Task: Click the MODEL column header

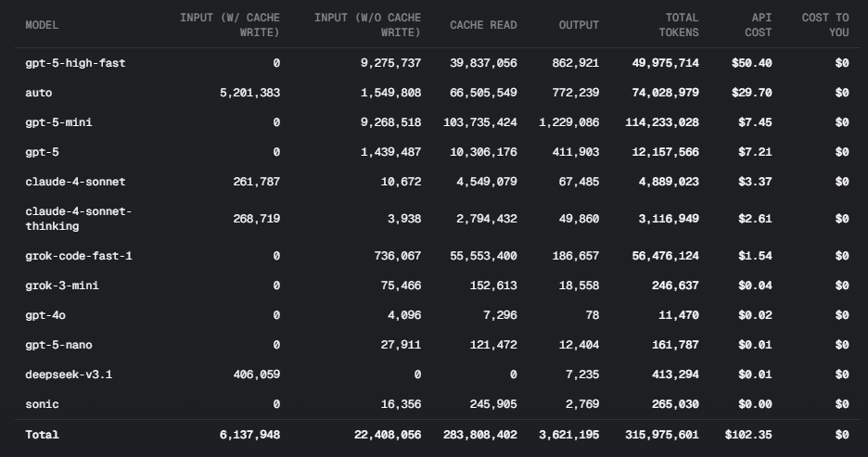Action: pyautogui.click(x=41, y=25)
